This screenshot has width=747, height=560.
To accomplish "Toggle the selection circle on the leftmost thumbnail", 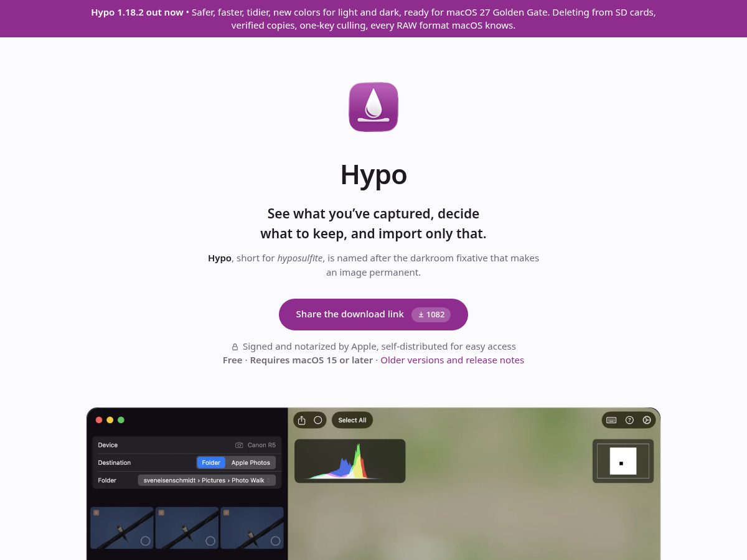I will [145, 541].
